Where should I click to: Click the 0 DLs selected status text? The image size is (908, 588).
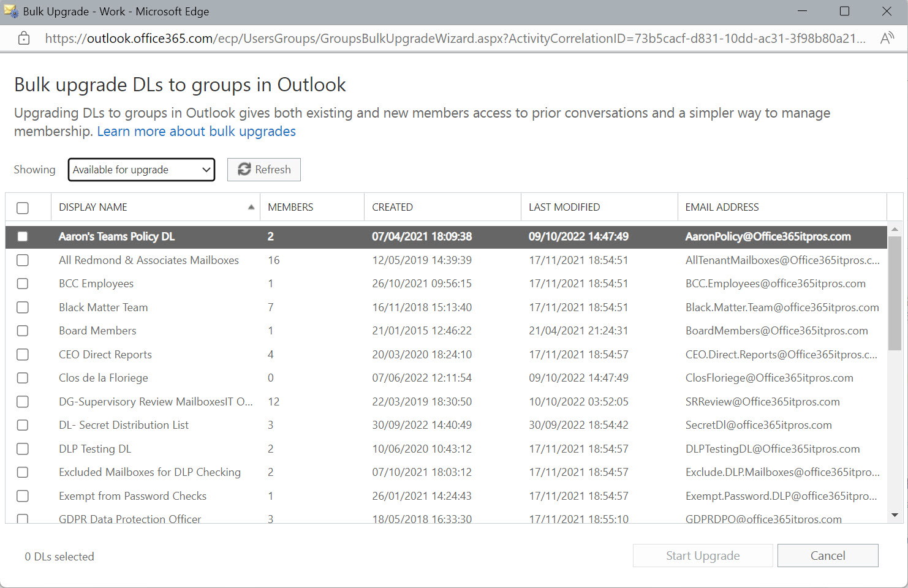click(59, 556)
